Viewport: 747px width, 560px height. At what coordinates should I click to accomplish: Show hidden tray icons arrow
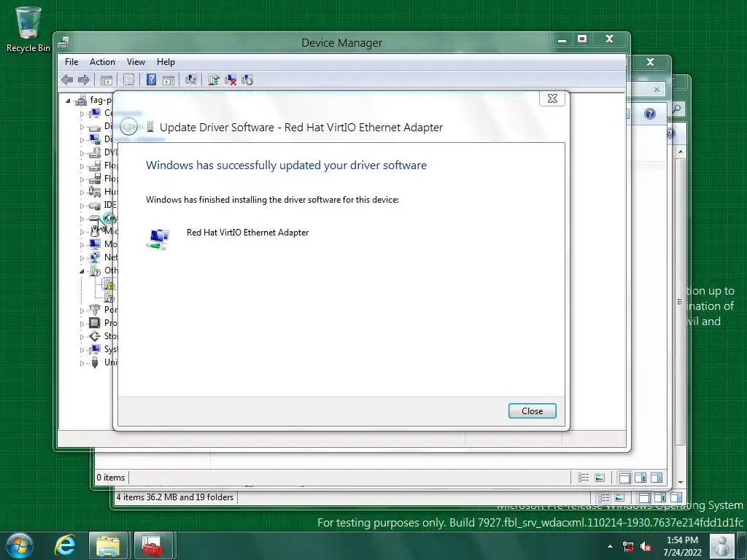[610, 546]
